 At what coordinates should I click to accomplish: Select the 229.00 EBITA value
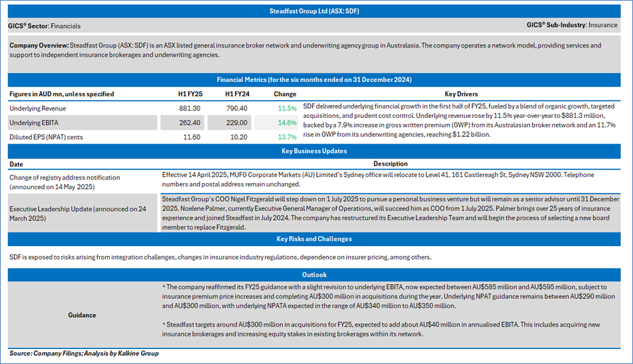(x=237, y=123)
